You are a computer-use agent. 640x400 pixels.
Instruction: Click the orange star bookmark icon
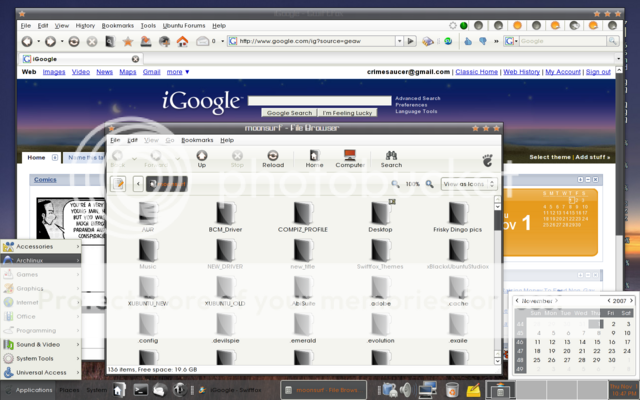tap(128, 41)
